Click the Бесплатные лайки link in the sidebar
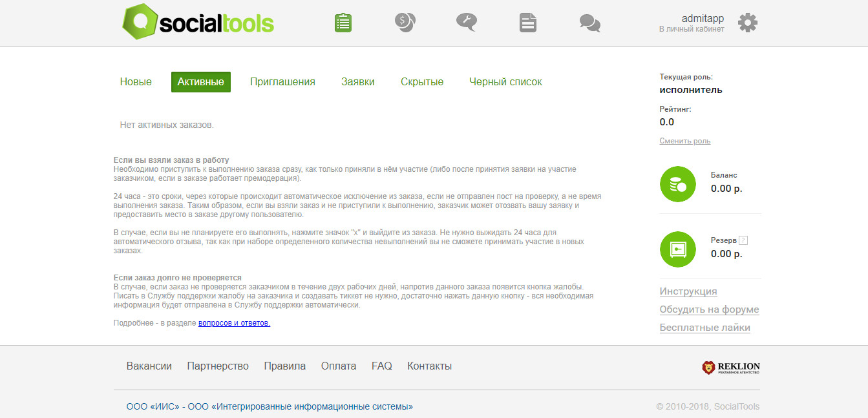The height and width of the screenshot is (418, 868). coord(704,327)
